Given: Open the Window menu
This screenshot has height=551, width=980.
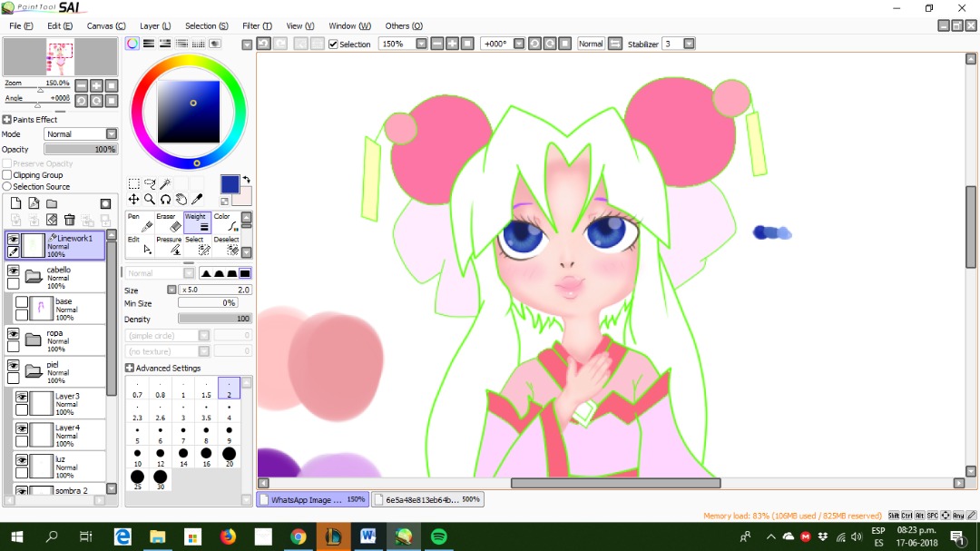Looking at the screenshot, I should 349,25.
